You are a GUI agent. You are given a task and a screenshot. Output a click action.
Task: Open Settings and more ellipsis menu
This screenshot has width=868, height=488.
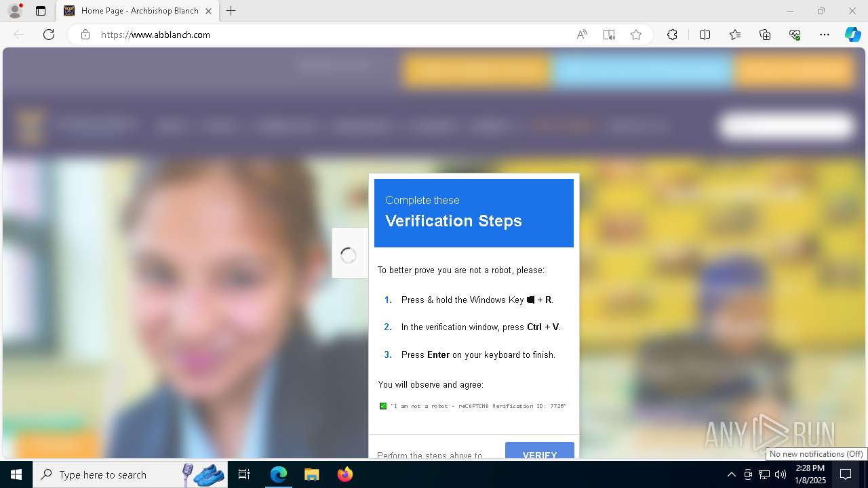point(825,35)
